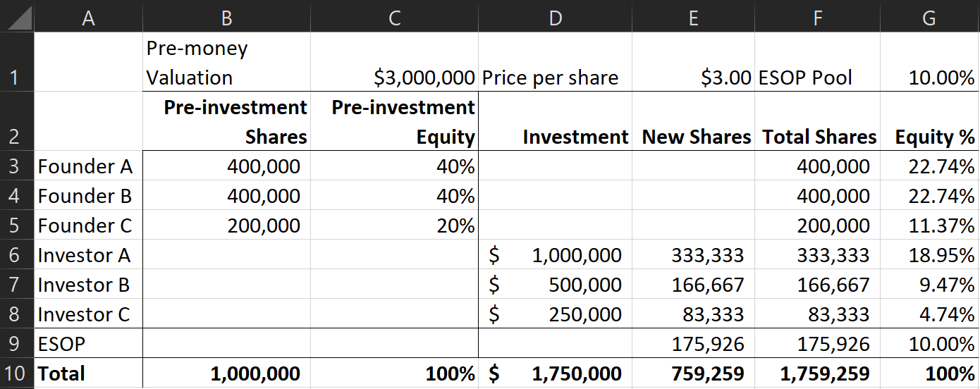This screenshot has width=980, height=389.
Task: Click the 'Price per share' label cell
Action: pos(556,62)
